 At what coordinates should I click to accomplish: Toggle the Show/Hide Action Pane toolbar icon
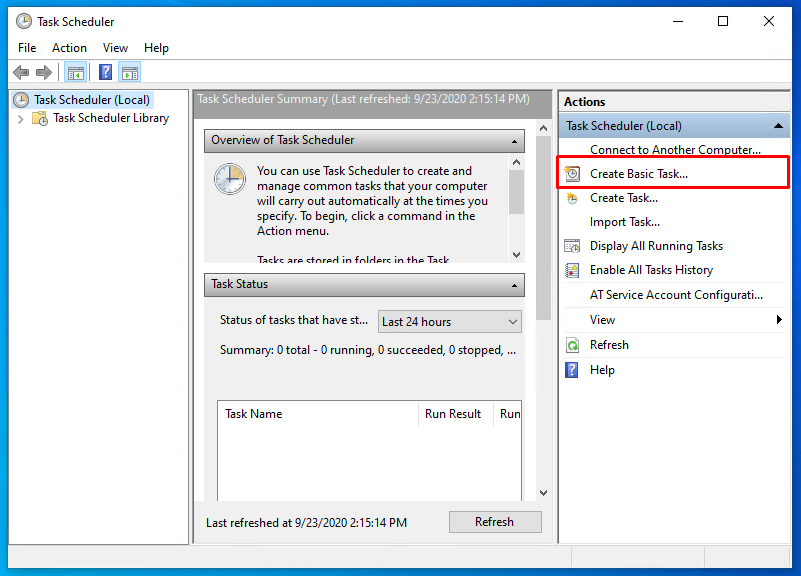[x=130, y=73]
